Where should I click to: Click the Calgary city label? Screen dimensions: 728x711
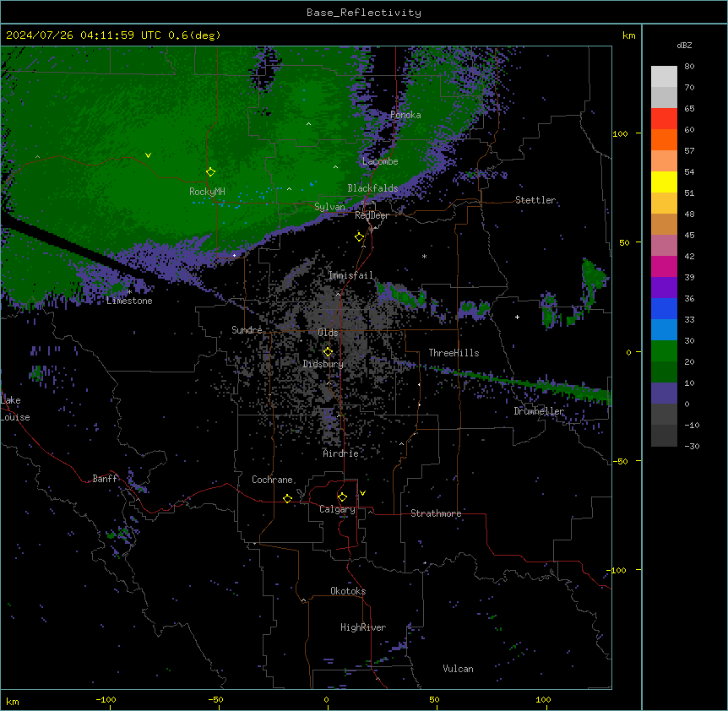337,509
